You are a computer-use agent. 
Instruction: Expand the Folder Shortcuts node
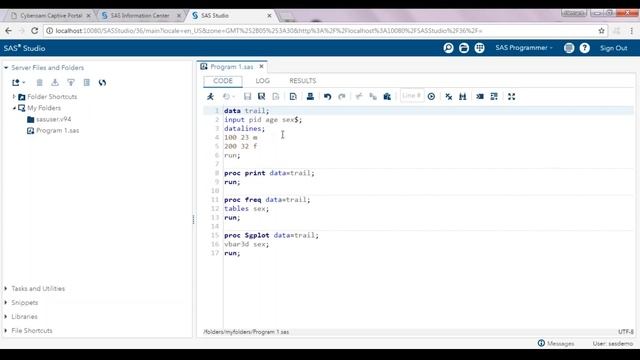click(14, 97)
